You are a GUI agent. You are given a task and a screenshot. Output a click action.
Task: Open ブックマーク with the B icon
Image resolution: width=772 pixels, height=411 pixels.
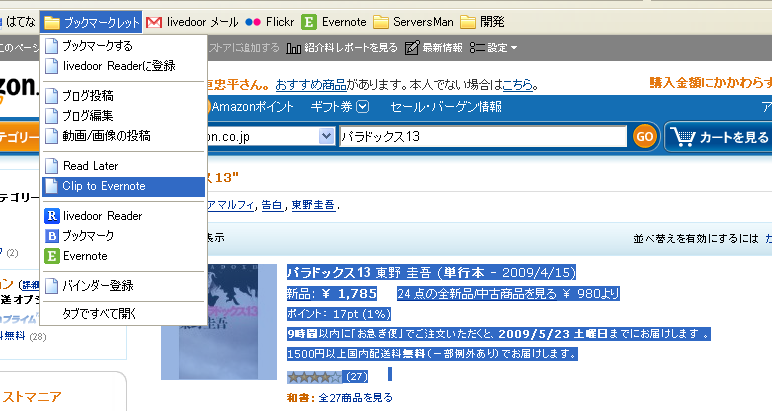[123, 236]
